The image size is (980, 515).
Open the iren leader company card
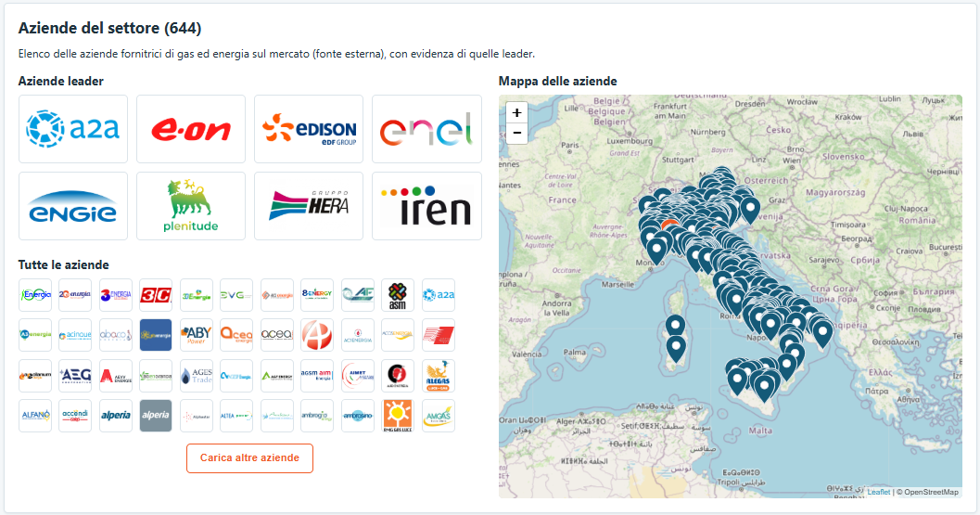[426, 206]
